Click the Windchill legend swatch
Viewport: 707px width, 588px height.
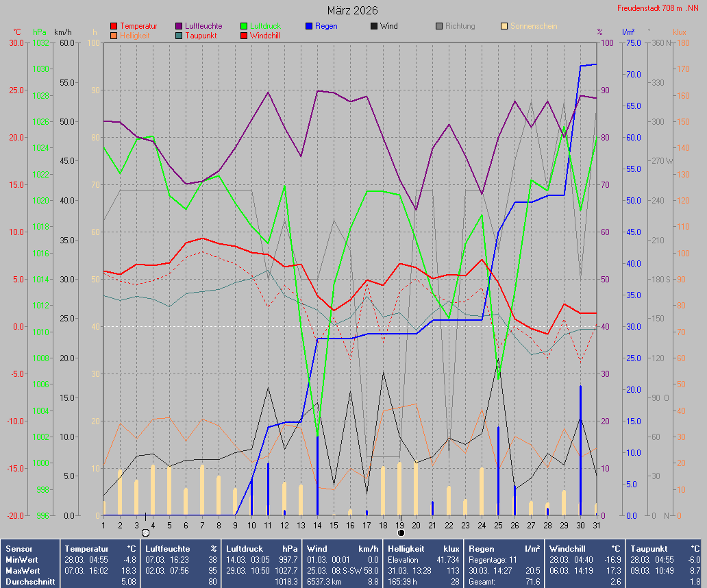[x=244, y=36]
